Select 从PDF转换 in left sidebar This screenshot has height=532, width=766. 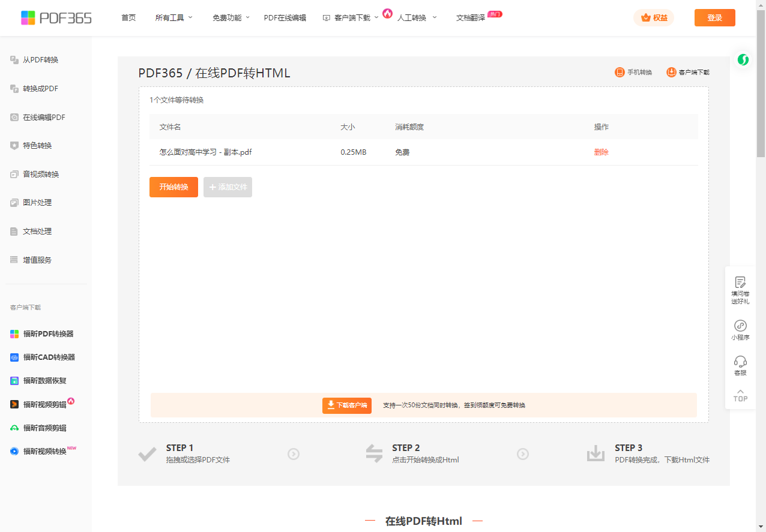coord(40,60)
